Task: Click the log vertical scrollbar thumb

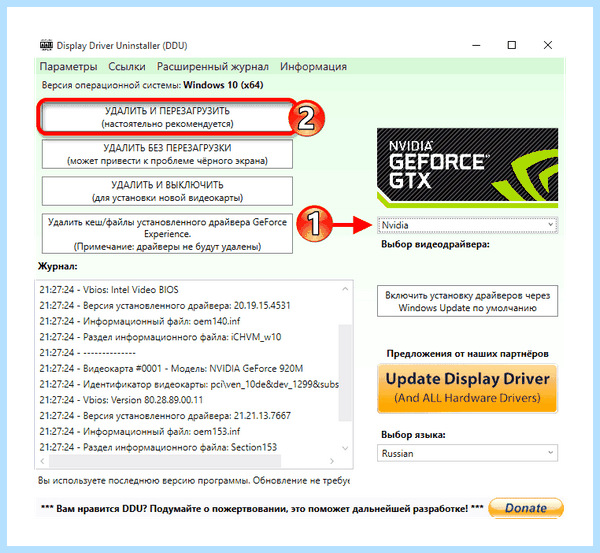Action: tap(345, 373)
